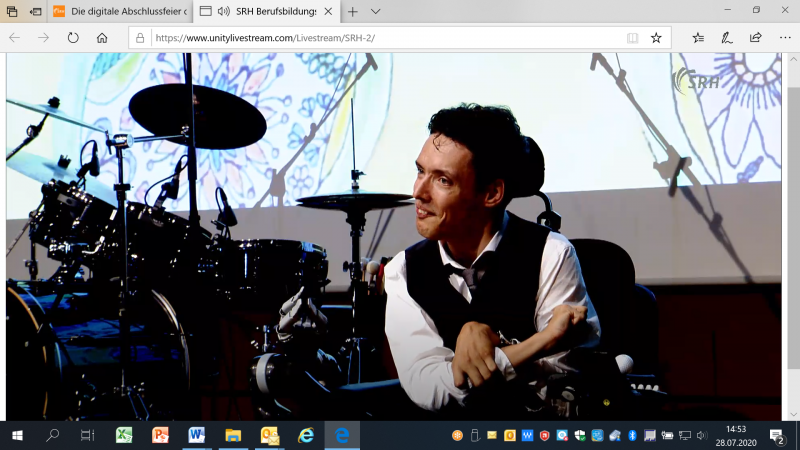Mute tab using the speaker icon
Viewport: 800px width, 450px height.
[x=223, y=11]
